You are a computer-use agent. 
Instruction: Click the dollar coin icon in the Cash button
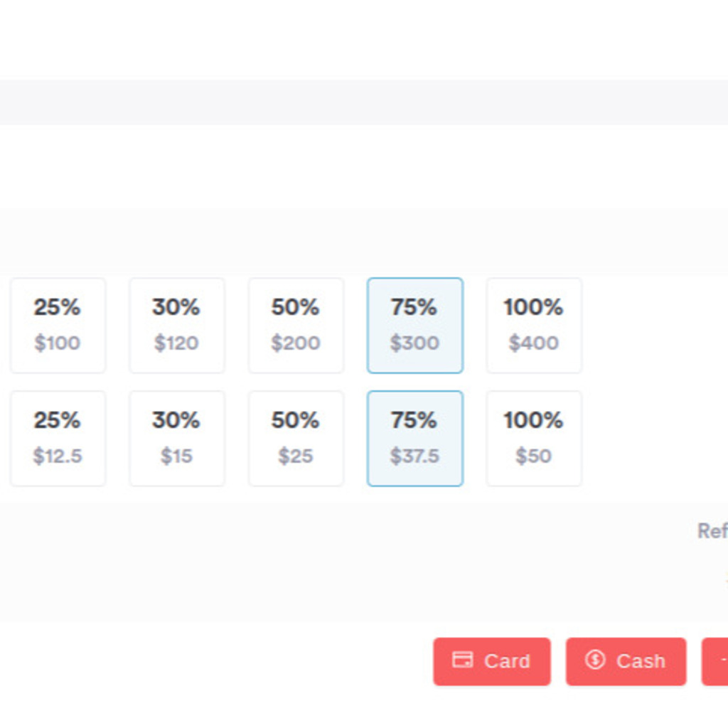(x=595, y=660)
